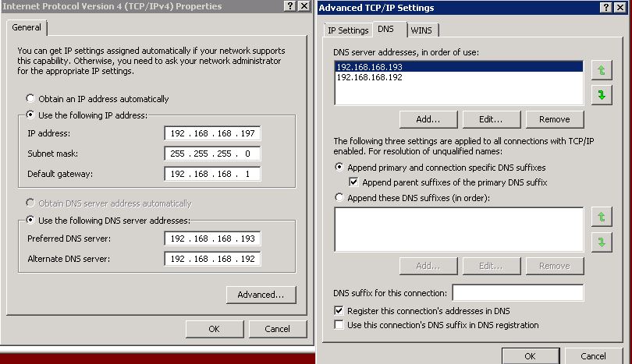Click the DNS suffix list up arrow
Viewport: 632px width, 364px height.
[602, 217]
